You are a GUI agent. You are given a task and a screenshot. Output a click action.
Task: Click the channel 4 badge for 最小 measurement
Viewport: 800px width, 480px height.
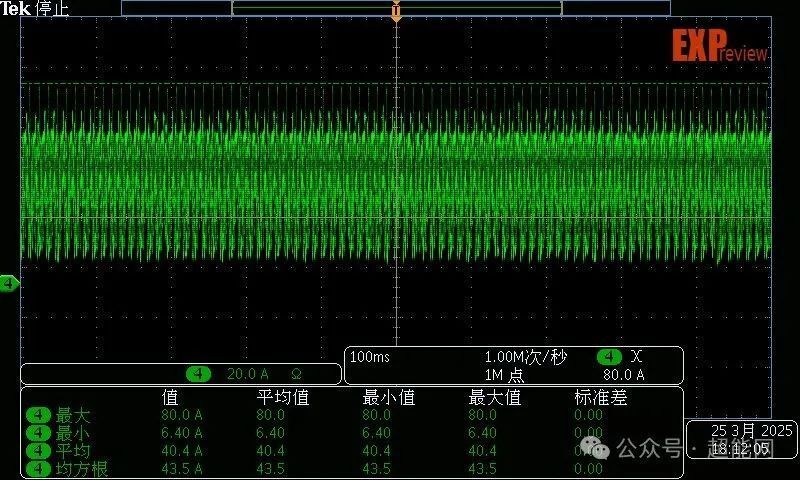tap(38, 433)
